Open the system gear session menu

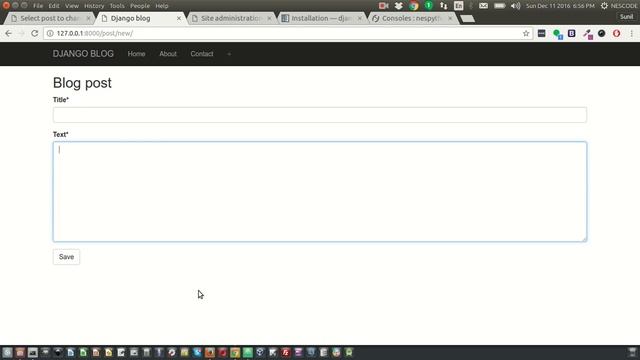click(x=604, y=6)
